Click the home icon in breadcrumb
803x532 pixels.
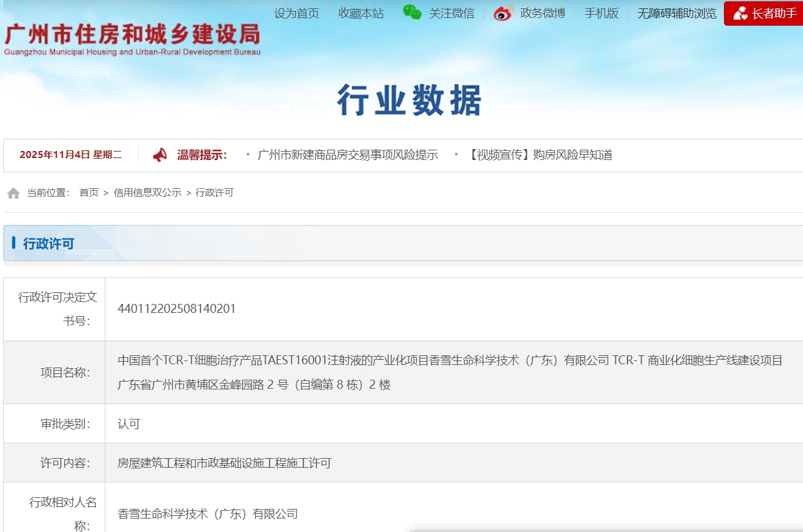tap(14, 193)
